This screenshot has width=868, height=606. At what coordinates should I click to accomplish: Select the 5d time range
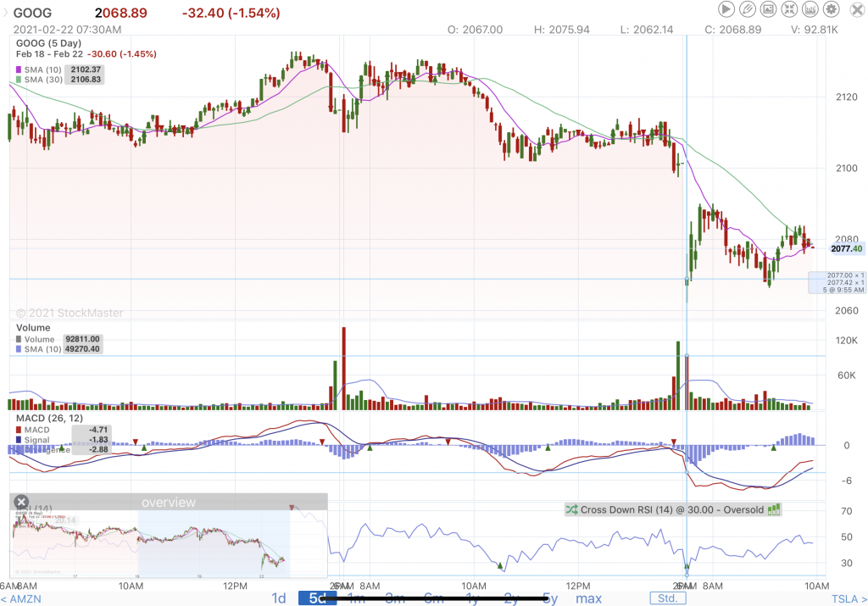tap(317, 598)
